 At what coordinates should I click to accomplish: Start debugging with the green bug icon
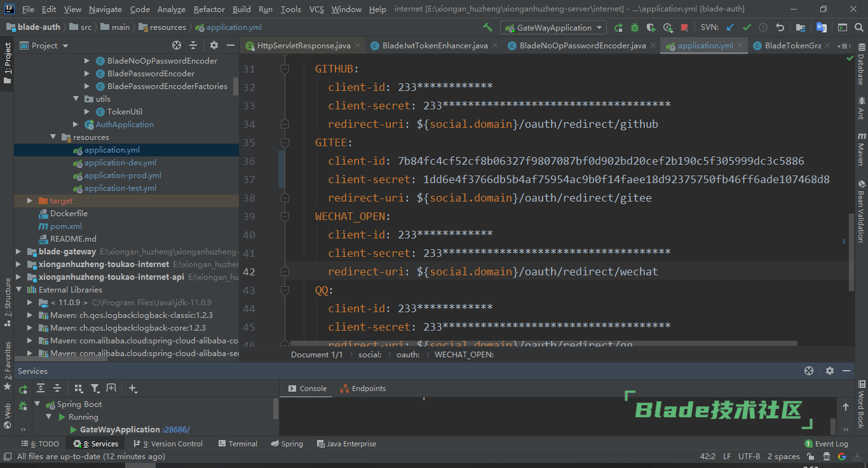click(x=635, y=27)
